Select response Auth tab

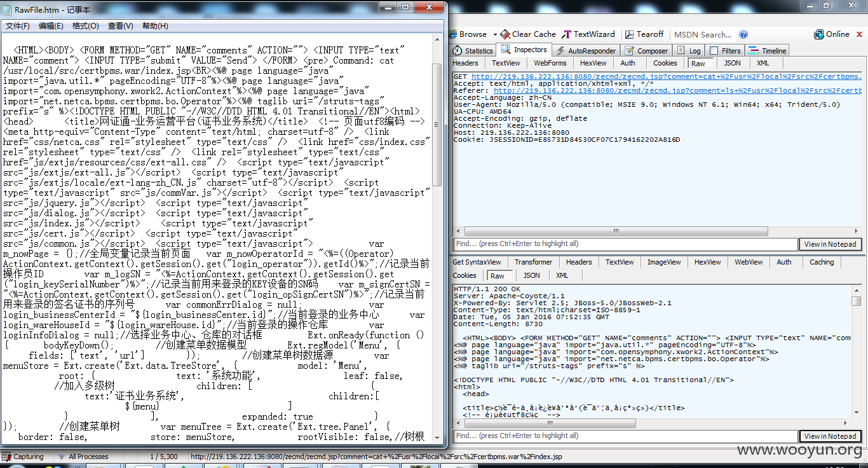[784, 262]
